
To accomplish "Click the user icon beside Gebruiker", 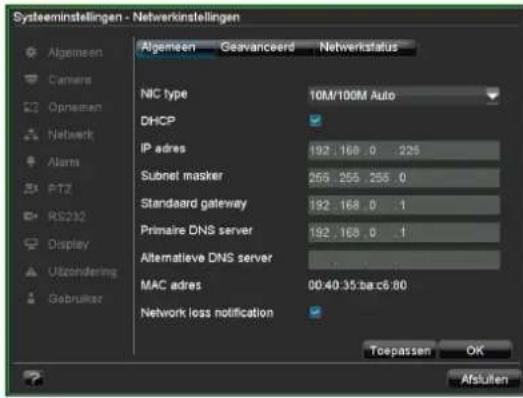I will tap(31, 298).
